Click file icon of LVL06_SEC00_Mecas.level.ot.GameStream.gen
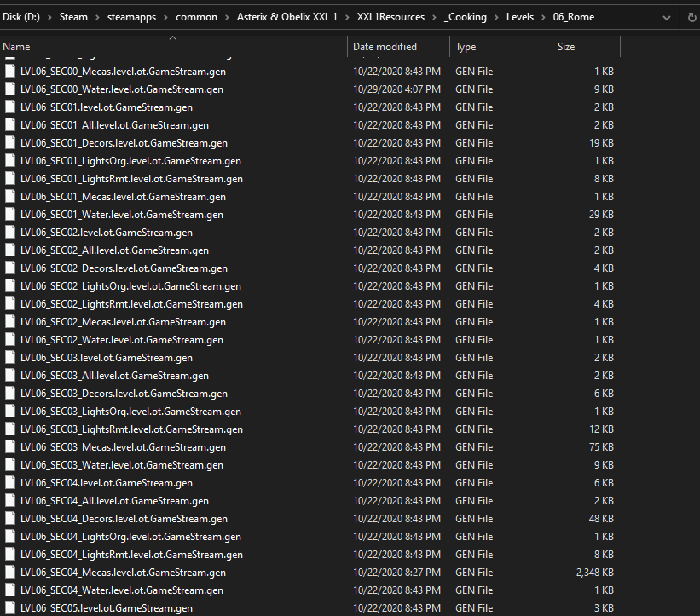 tap(10, 72)
